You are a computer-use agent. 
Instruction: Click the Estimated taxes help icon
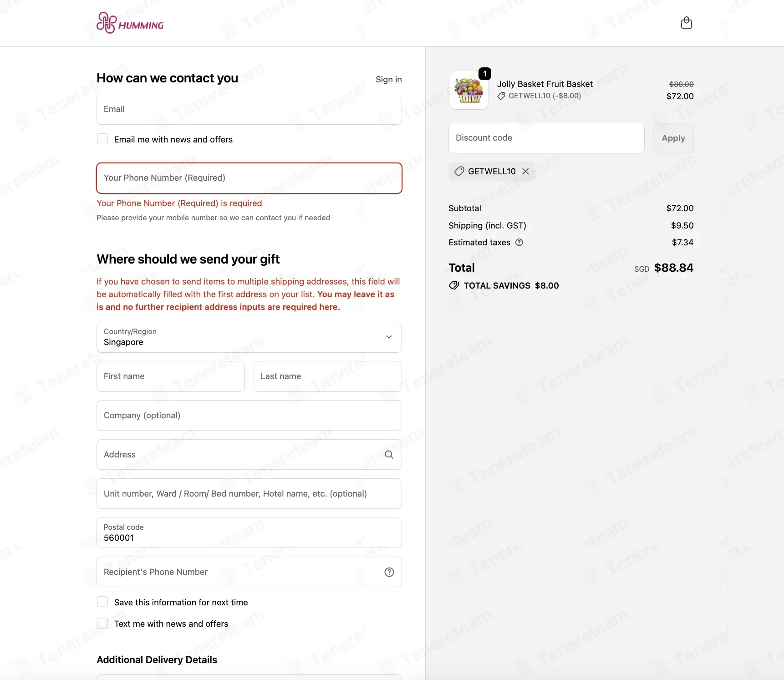click(519, 243)
